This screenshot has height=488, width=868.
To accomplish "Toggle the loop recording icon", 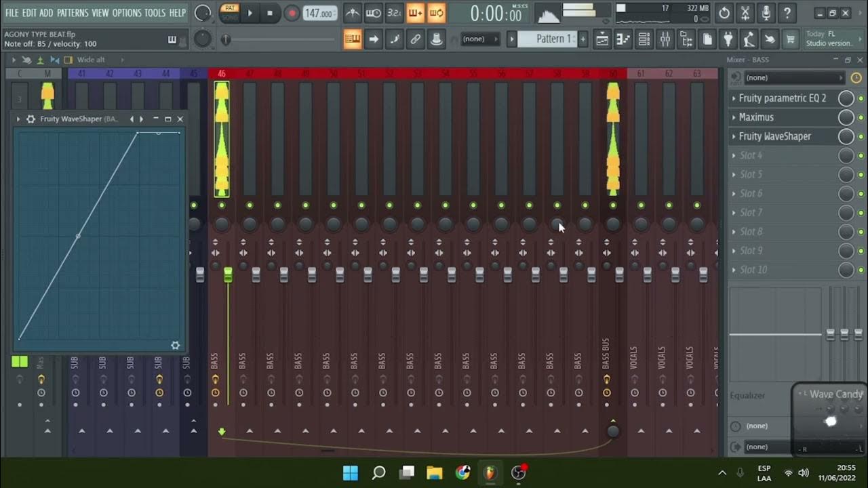I will click(x=436, y=13).
